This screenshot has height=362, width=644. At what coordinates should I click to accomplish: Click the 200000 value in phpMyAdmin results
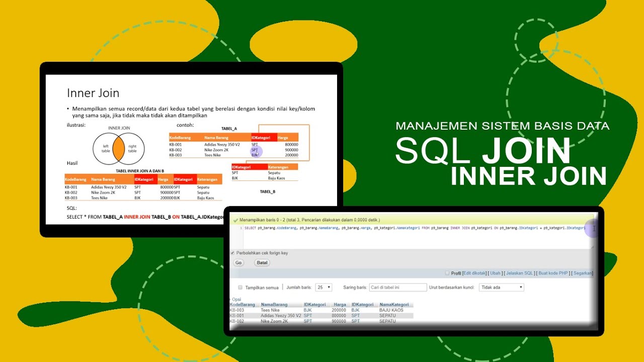point(339,310)
